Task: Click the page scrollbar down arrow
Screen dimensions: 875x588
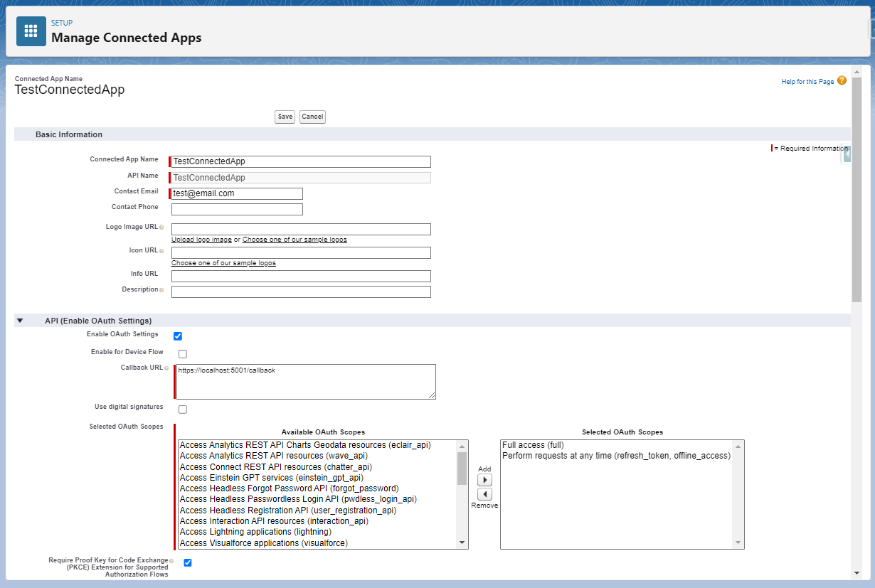Action: click(x=857, y=573)
